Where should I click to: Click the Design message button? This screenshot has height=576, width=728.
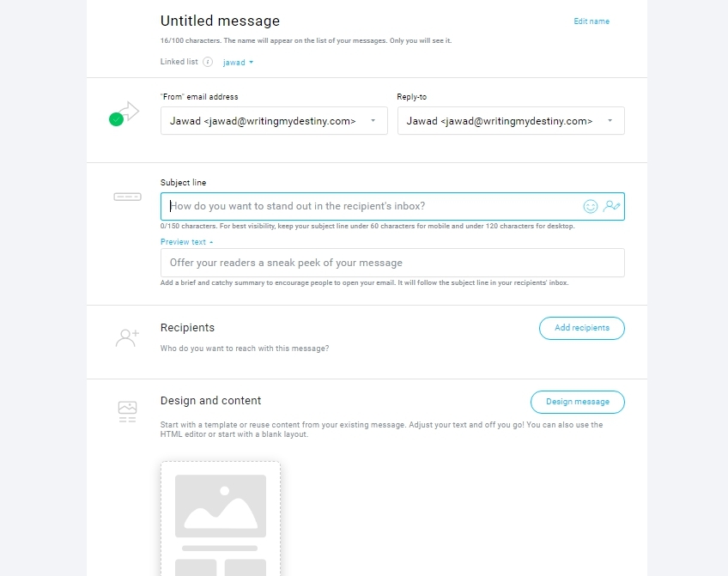coord(578,402)
